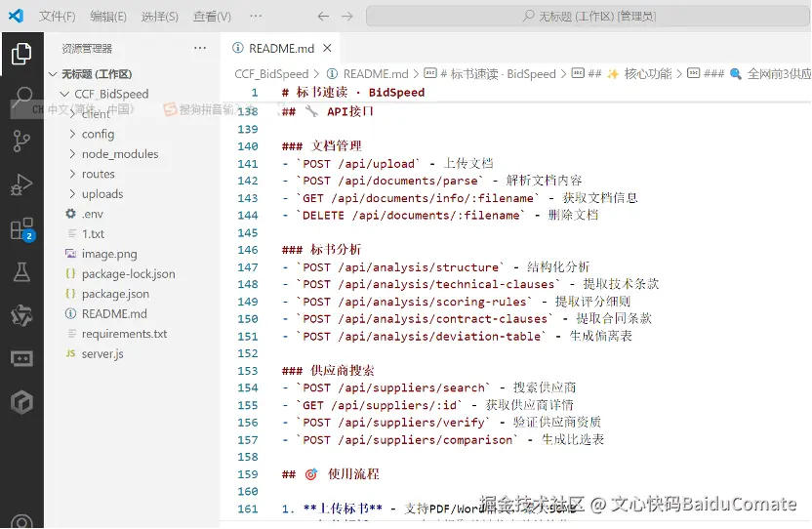Go back with the left arrow

tap(323, 16)
